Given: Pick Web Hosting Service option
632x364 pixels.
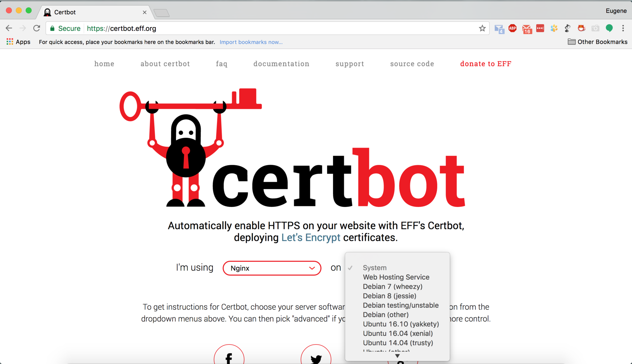Looking at the screenshot, I should pos(396,277).
